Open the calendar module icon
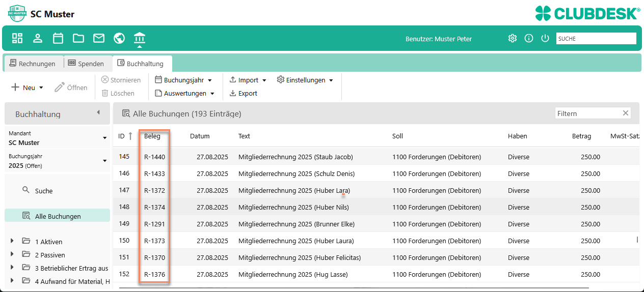Image resolution: width=644 pixels, height=292 pixels. 58,38
